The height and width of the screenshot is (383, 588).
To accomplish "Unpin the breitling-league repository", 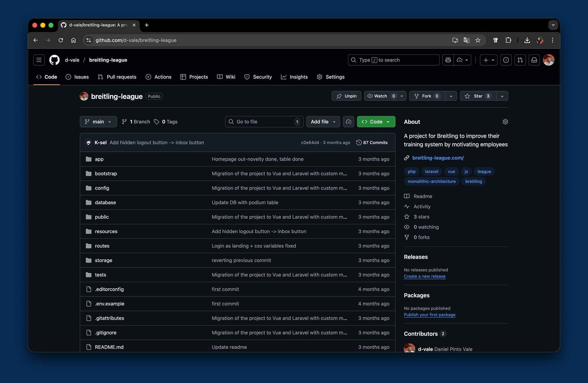I will tap(346, 96).
